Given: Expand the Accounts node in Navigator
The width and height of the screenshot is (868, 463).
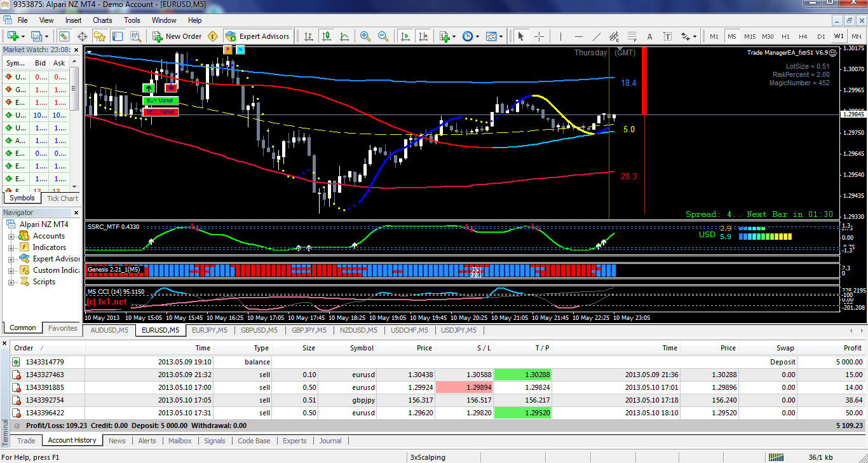Looking at the screenshot, I should (11, 236).
